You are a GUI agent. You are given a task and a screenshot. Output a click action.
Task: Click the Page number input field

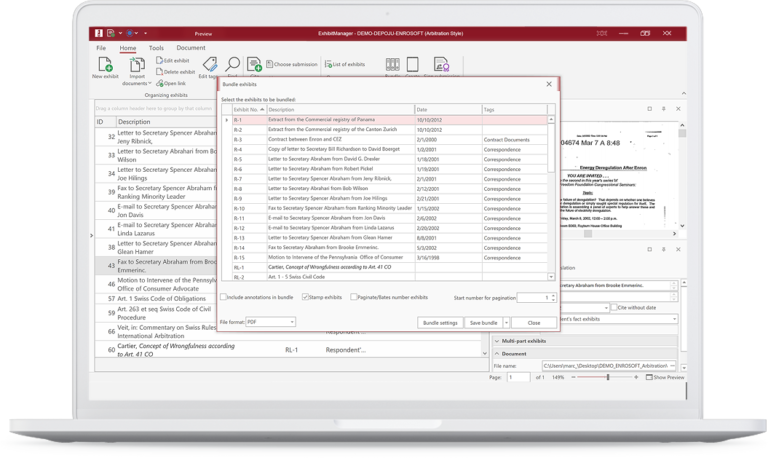[519, 377]
